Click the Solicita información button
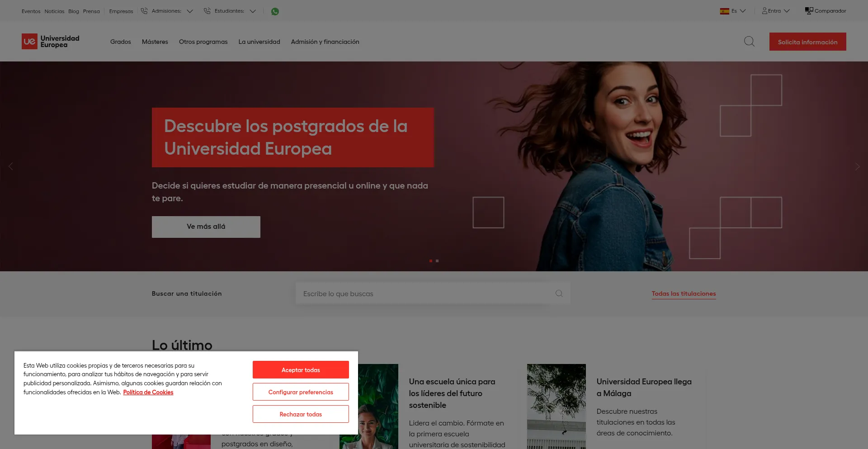The width and height of the screenshot is (868, 449). point(807,42)
